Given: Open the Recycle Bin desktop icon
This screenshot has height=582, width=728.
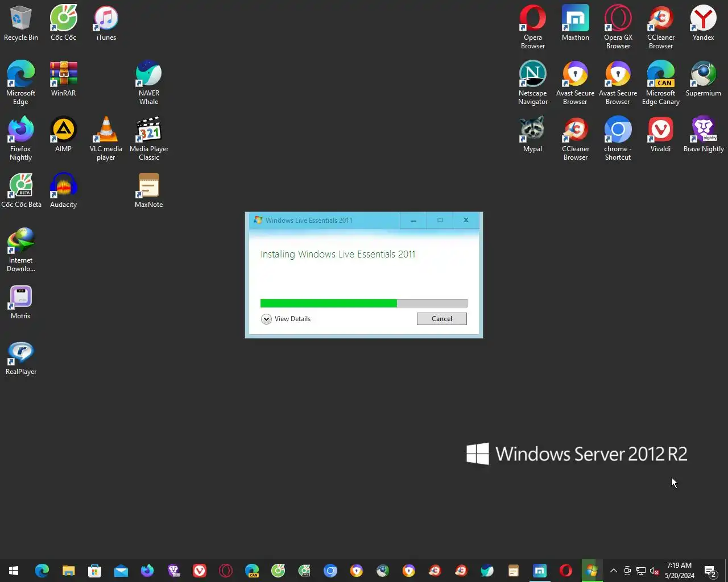Looking at the screenshot, I should tap(20, 23).
